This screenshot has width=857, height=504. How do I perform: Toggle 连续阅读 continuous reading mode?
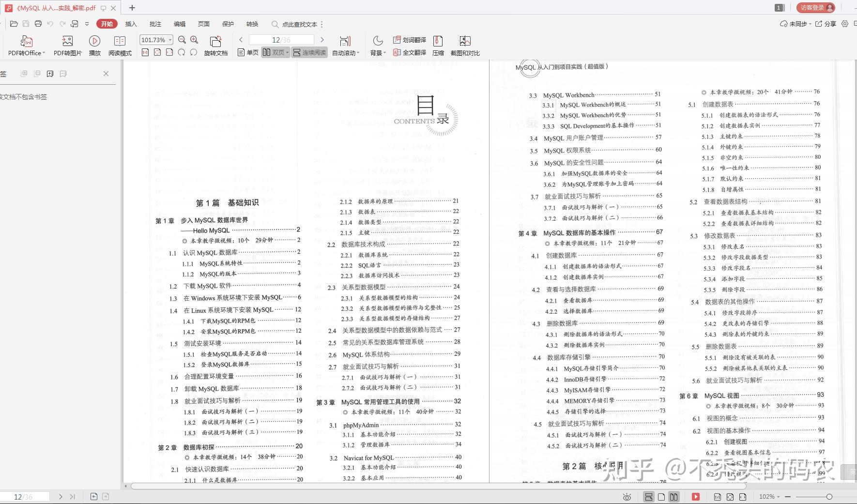[x=310, y=52]
